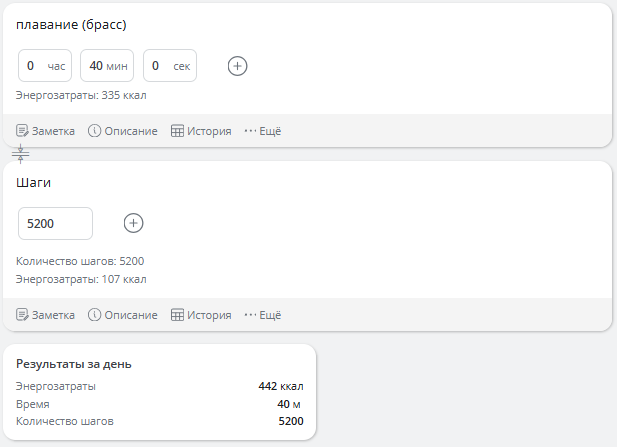
Task: Click the minutes field showing 40 мин
Action: point(106,66)
